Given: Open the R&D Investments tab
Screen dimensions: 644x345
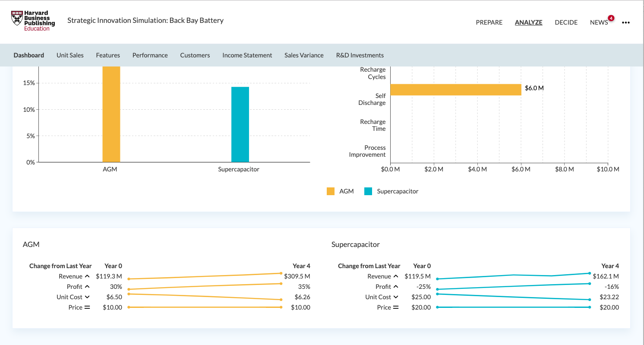Looking at the screenshot, I should point(360,55).
